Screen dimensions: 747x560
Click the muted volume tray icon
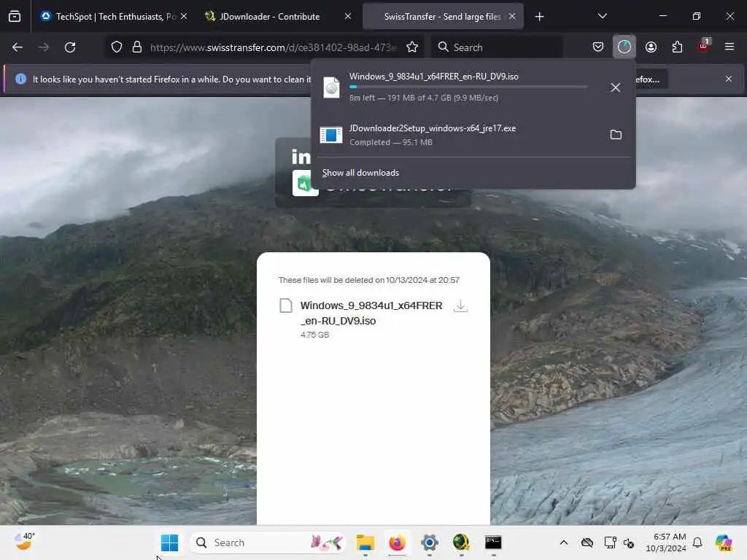pyautogui.click(x=629, y=542)
